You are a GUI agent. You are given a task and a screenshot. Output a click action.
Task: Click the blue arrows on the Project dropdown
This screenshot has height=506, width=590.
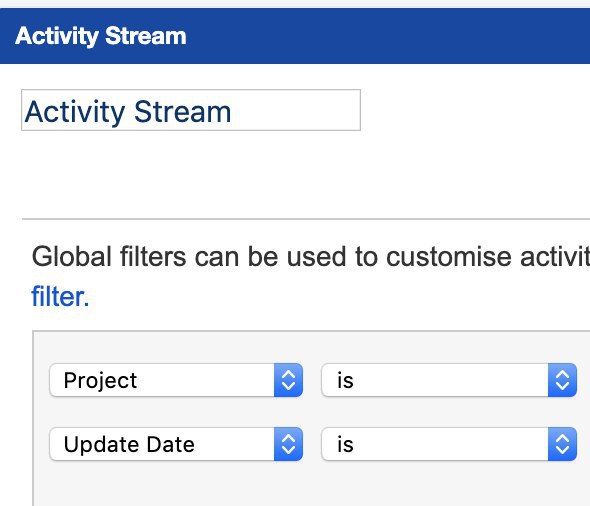[288, 380]
